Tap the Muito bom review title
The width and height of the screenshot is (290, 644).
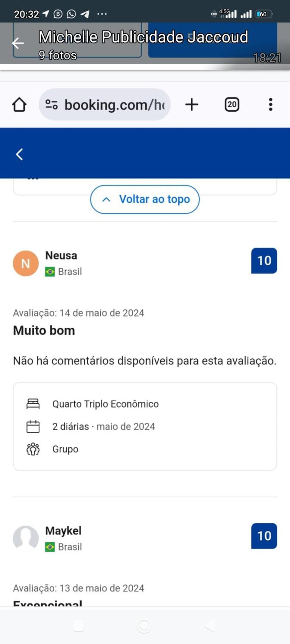[x=44, y=330]
